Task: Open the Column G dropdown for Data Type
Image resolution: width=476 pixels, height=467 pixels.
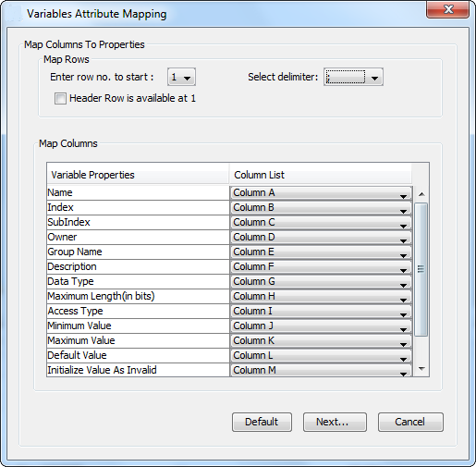Action: [x=321, y=282]
